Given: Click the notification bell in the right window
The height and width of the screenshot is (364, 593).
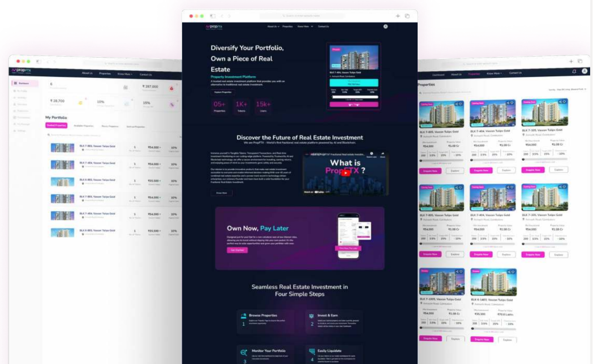Looking at the screenshot, I should pyautogui.click(x=574, y=71).
